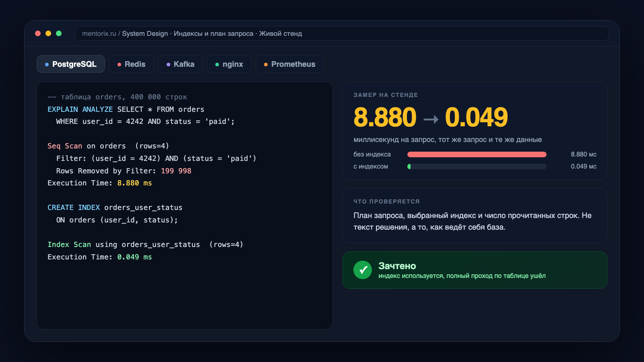Click the 'Seq Scan' text in query plan
This screenshot has width=644, height=362.
click(65, 146)
